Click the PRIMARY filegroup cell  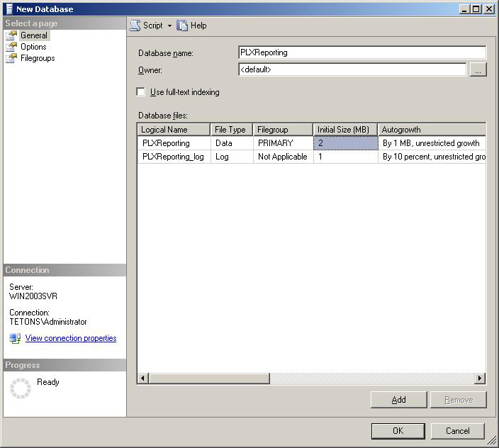(284, 143)
